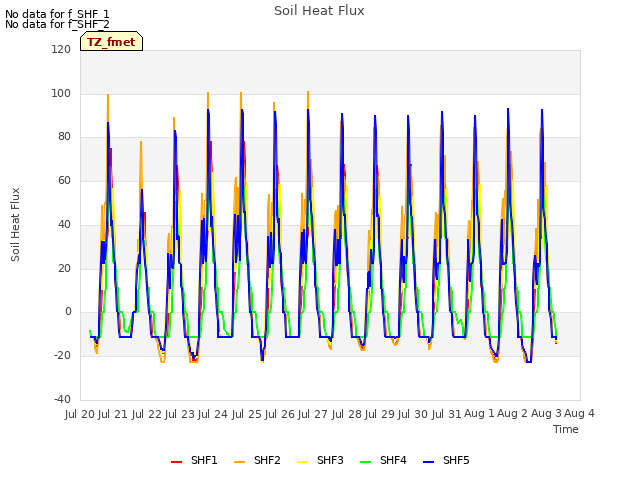Image resolution: width=640 pixels, height=480 pixels.
Task: Click the 40 y-axis tick label
Action: pos(64,224)
